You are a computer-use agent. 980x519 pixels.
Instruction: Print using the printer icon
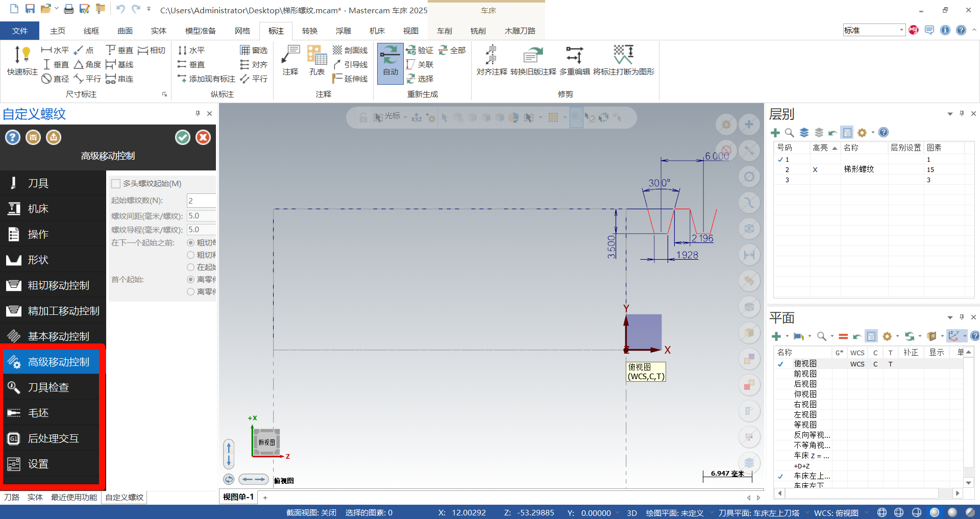[x=68, y=9]
